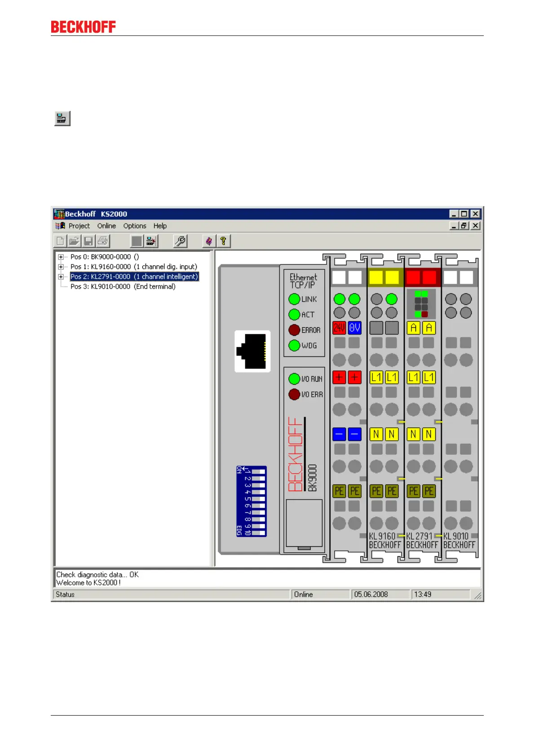Viewport: 535px width, 756px height.
Task: Open the Options menu
Action: pos(135,226)
